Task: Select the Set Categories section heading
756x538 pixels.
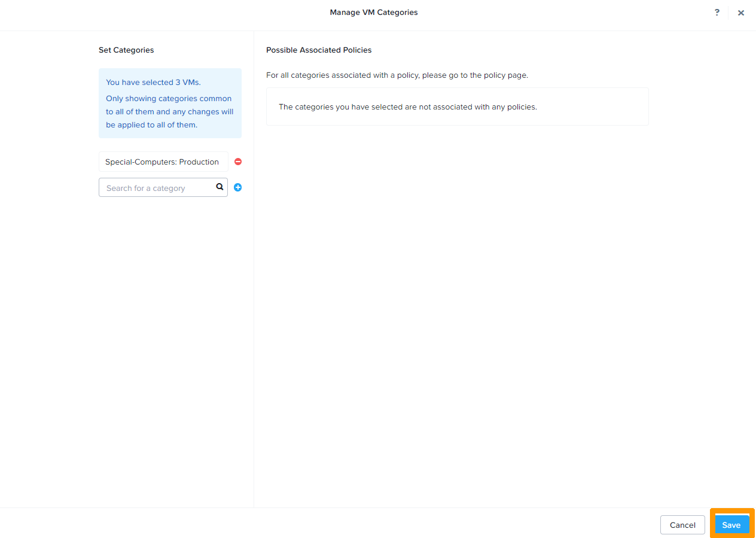Action: pos(126,50)
